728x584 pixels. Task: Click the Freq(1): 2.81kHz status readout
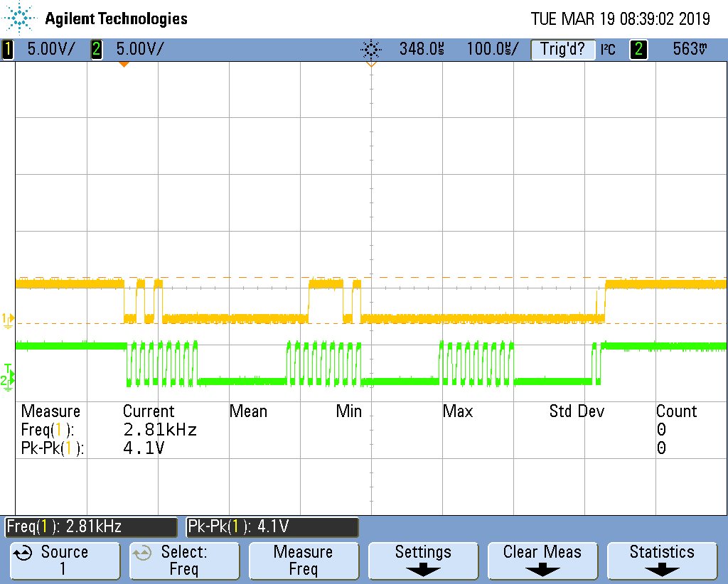(x=91, y=527)
